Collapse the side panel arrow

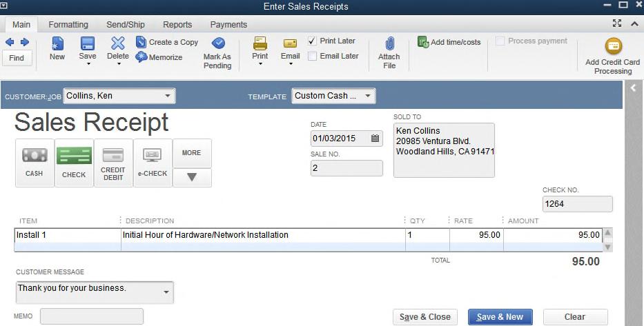click(x=633, y=88)
